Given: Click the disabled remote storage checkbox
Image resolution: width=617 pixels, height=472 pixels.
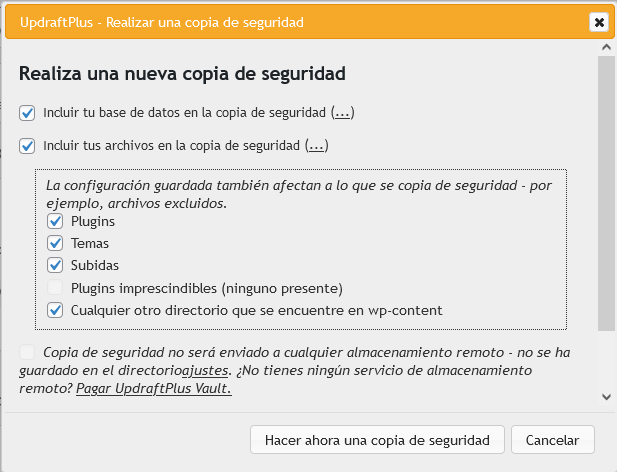Looking at the screenshot, I should click(x=27, y=352).
